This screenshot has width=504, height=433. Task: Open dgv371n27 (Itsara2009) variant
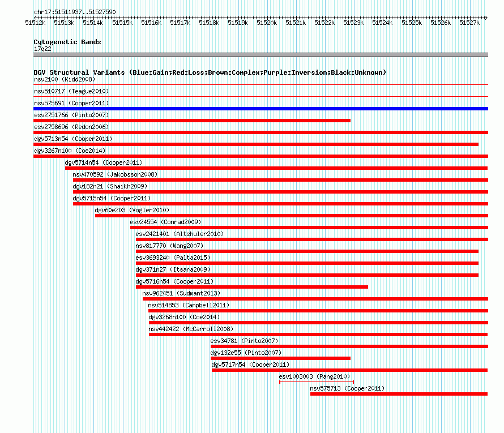[x=173, y=269]
